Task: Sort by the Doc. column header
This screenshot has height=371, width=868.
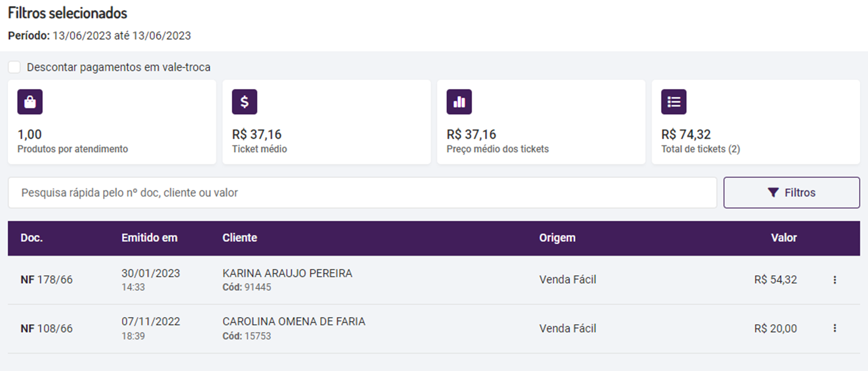Action: pos(31,238)
